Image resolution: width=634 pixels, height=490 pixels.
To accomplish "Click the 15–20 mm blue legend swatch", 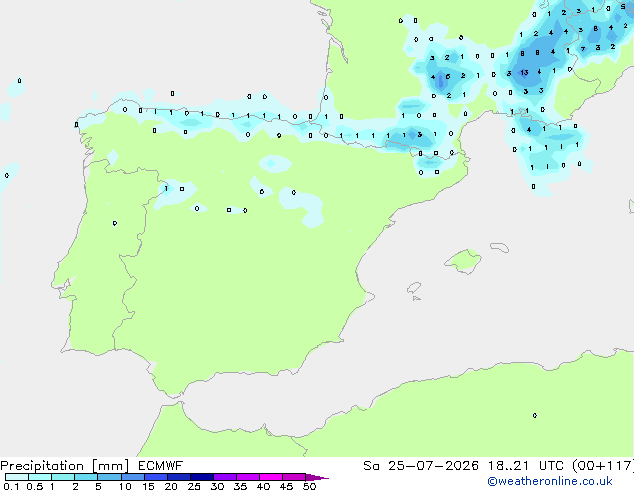I will click(x=155, y=477).
